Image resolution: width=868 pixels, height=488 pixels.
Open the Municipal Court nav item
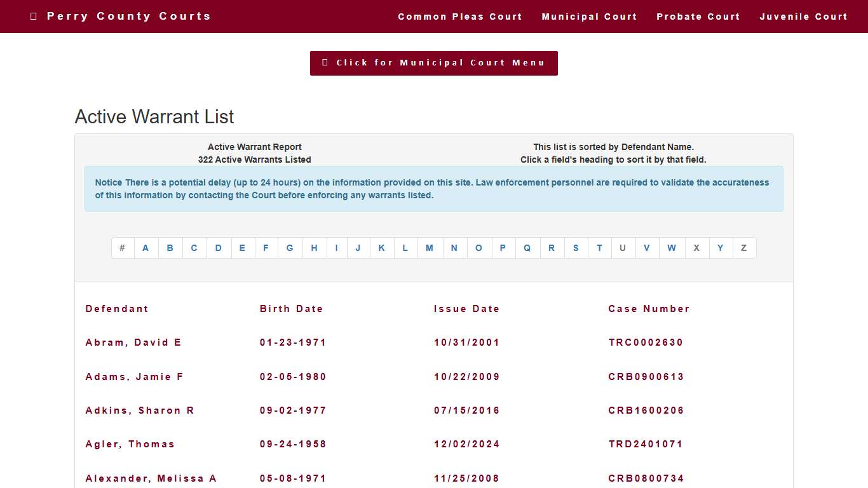[589, 17]
